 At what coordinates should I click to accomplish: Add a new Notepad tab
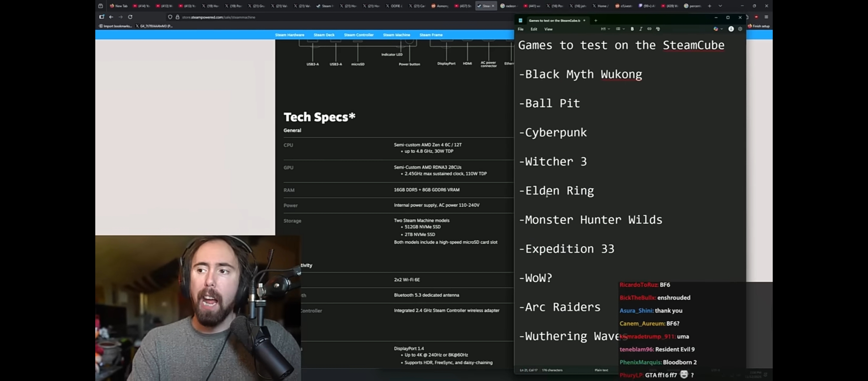coord(596,20)
